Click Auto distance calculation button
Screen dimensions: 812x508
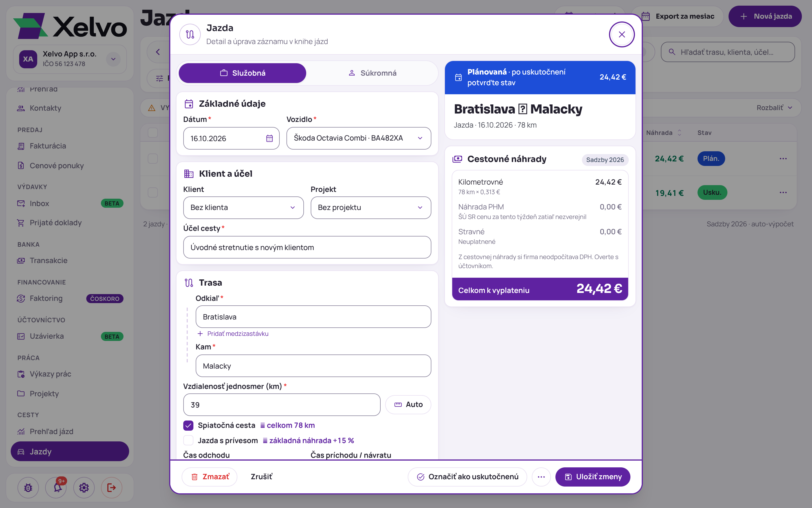(408, 404)
